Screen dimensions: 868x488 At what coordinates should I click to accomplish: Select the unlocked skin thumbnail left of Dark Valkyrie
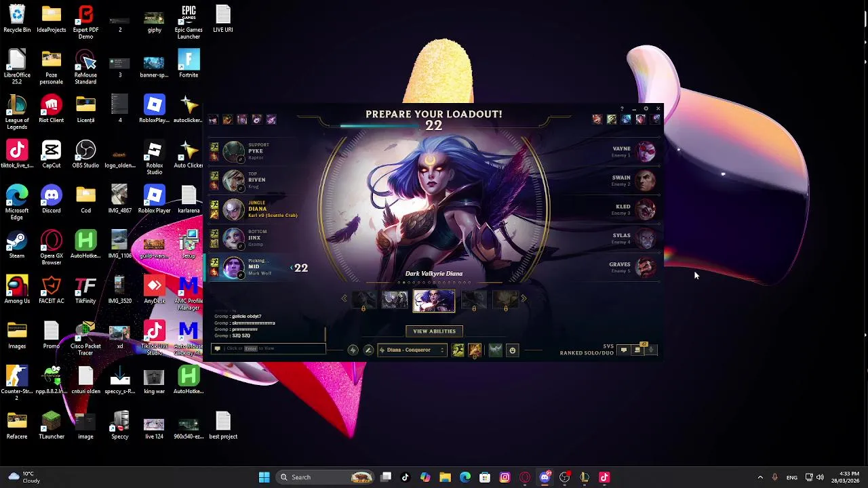(x=395, y=299)
